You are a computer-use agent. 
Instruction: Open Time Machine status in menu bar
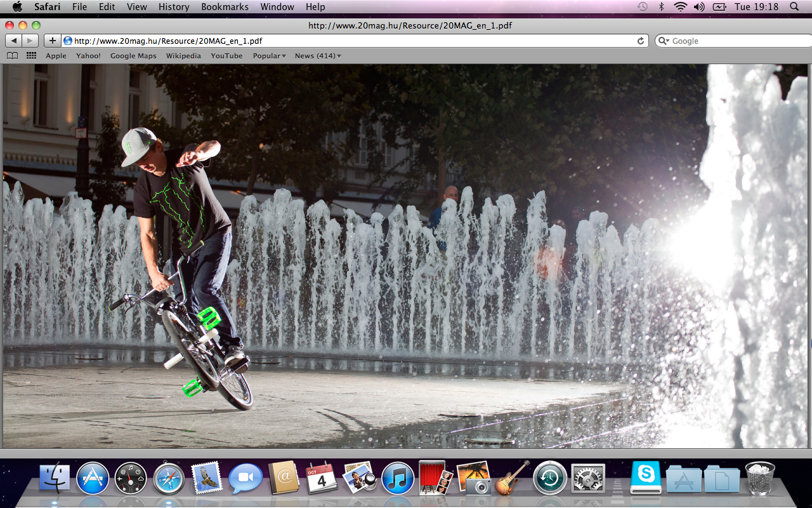(x=643, y=6)
